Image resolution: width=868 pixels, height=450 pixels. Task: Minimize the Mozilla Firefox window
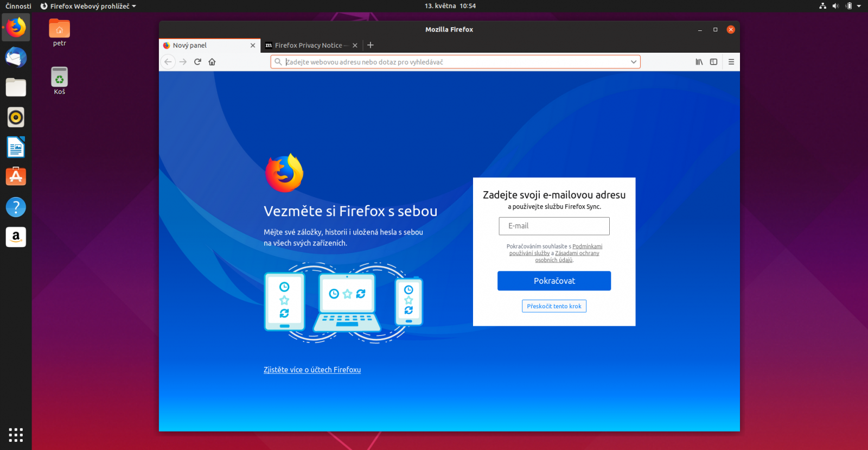pyautogui.click(x=700, y=29)
